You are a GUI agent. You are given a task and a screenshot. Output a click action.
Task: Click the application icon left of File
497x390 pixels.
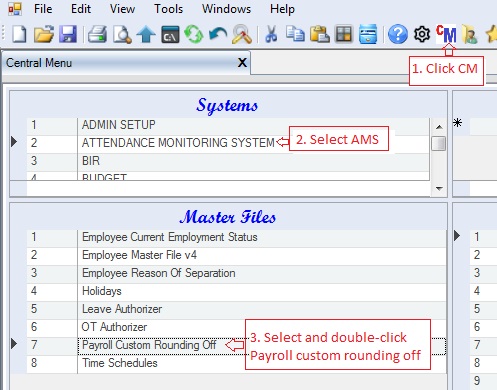(x=15, y=9)
